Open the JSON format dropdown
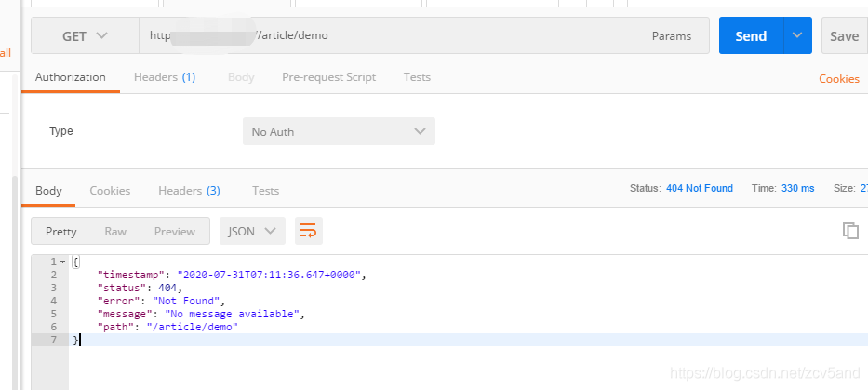Viewport: 868px width, 390px height. tap(252, 231)
